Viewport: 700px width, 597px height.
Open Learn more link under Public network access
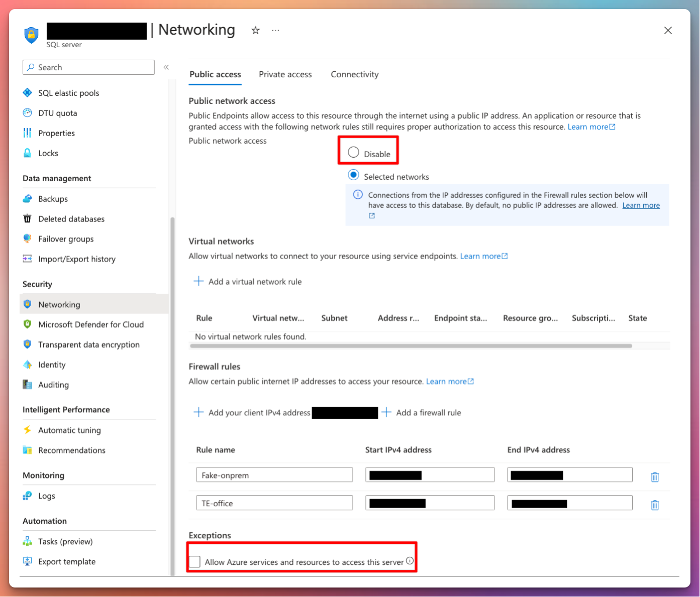[591, 127]
